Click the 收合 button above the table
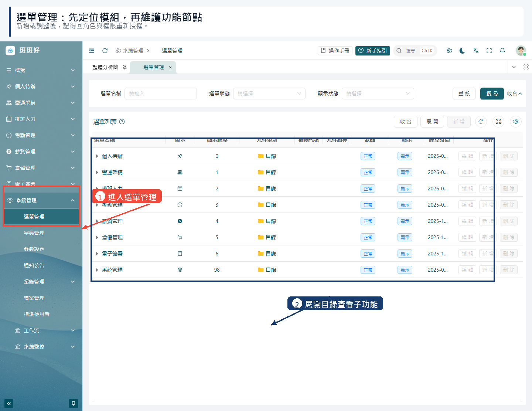 click(406, 122)
